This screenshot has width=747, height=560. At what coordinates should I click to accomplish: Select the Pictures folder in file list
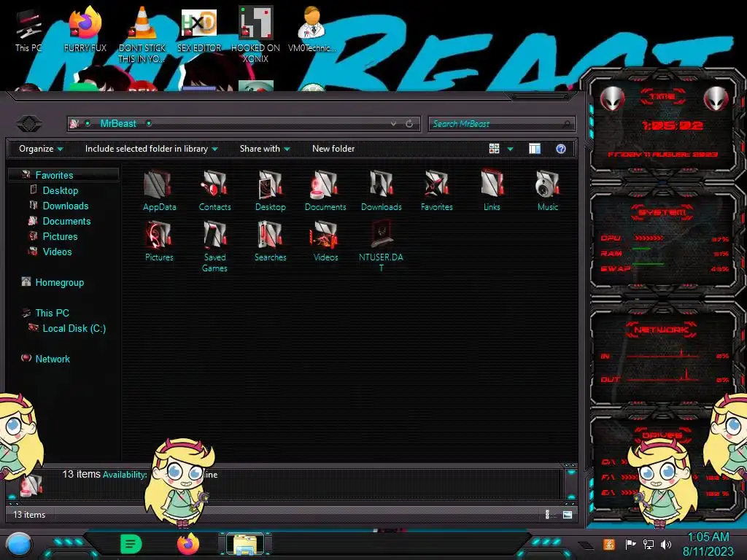click(159, 241)
